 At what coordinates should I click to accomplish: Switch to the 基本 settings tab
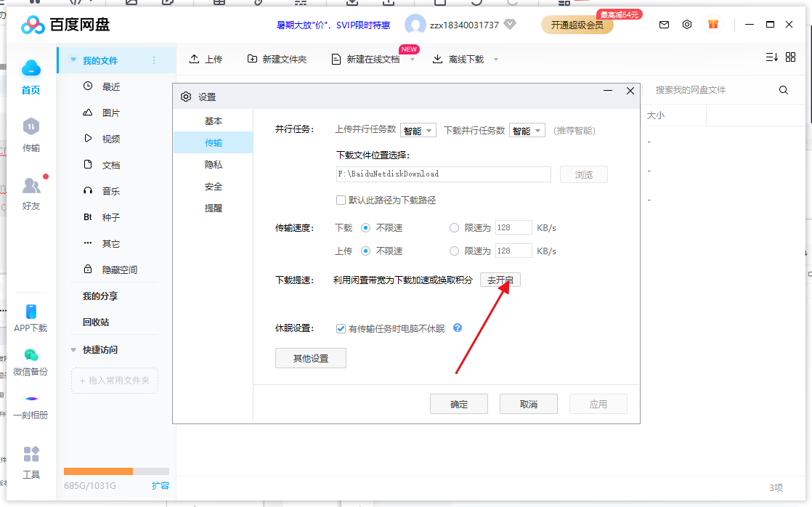(212, 121)
